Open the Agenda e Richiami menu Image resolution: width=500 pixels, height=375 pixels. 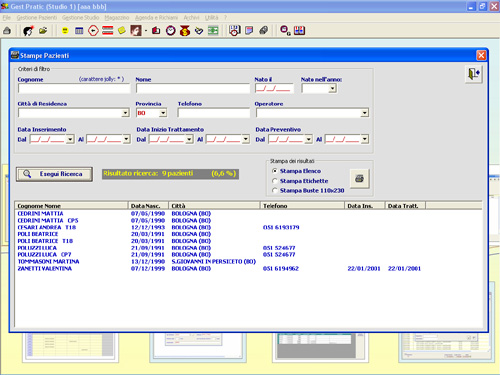pos(156,17)
